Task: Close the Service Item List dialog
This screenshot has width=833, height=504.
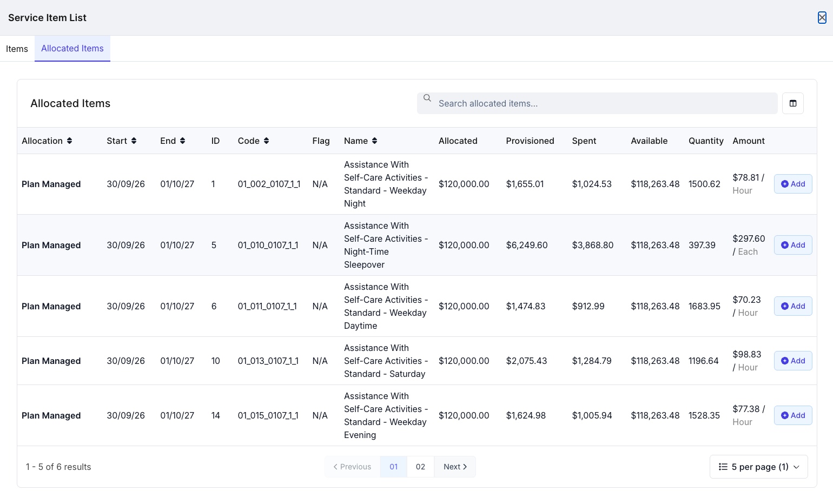Action: [822, 18]
